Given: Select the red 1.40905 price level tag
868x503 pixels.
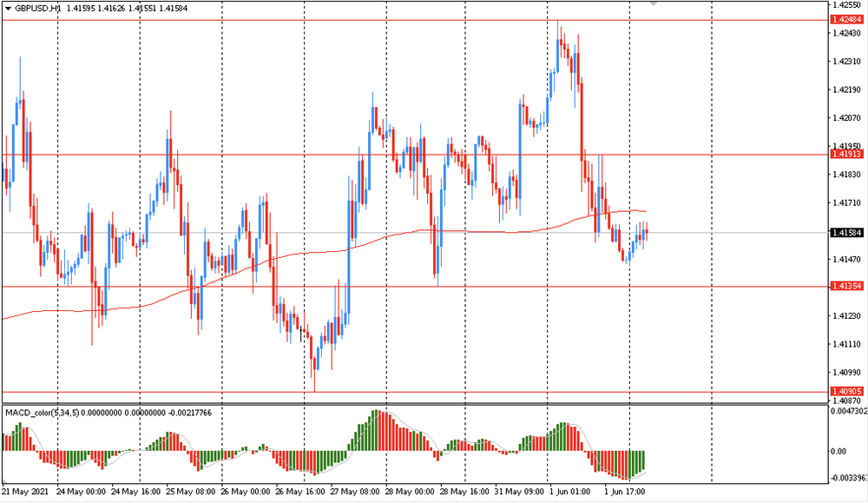Looking at the screenshot, I should click(847, 392).
